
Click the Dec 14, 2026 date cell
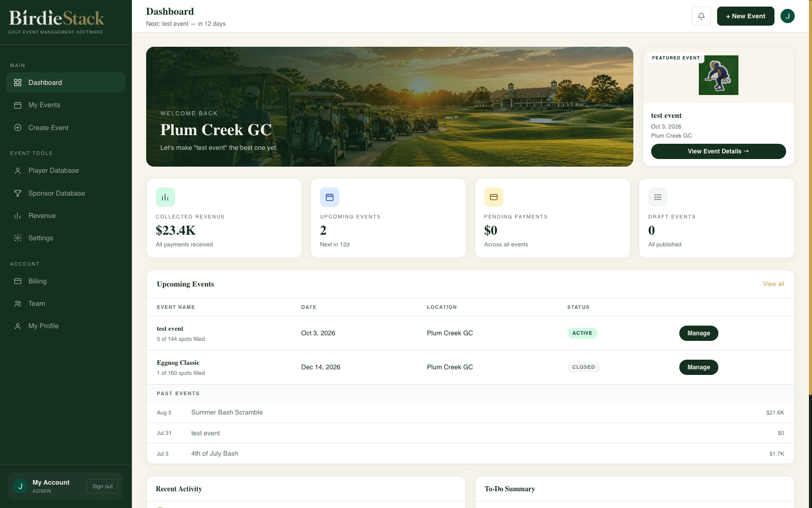click(321, 367)
